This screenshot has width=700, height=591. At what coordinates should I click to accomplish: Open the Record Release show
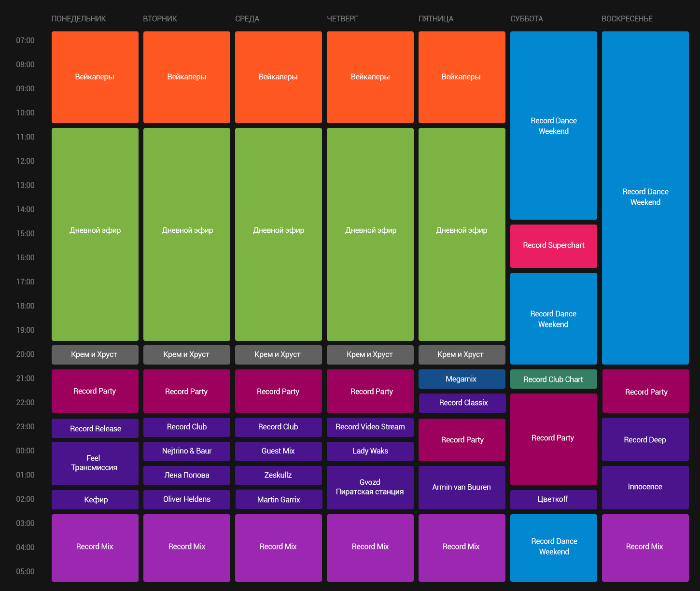point(95,428)
